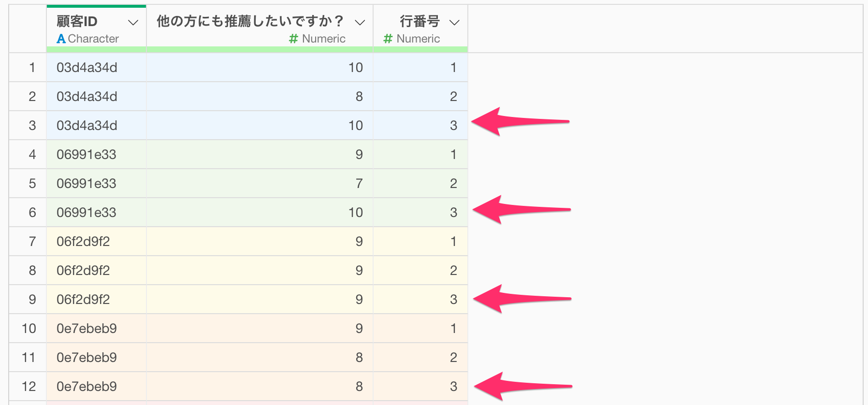
Task: Click cell 06f2d9f2 in row 9
Action: 83,300
